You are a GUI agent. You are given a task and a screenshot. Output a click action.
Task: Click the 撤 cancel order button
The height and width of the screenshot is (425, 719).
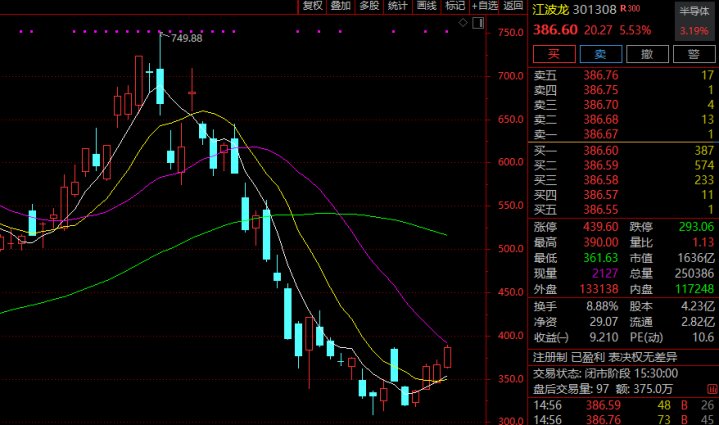tap(647, 54)
